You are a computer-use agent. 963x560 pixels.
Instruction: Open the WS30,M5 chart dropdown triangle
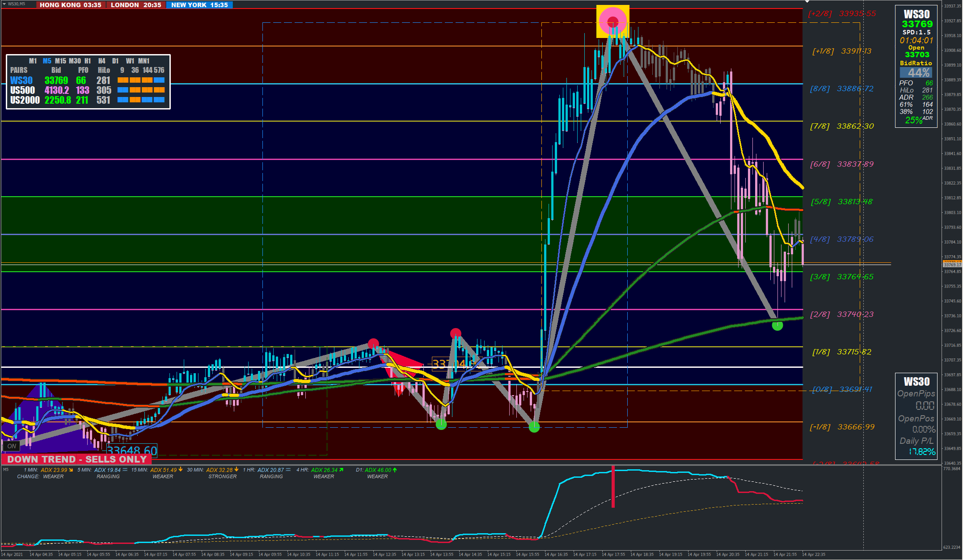4,4
